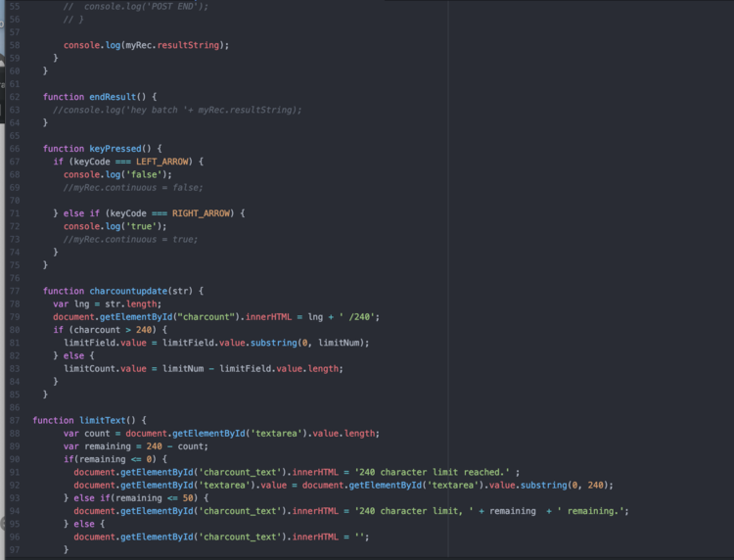Image resolution: width=734 pixels, height=560 pixels.
Task: Click limitCount.value on line 83
Action: click(105, 368)
